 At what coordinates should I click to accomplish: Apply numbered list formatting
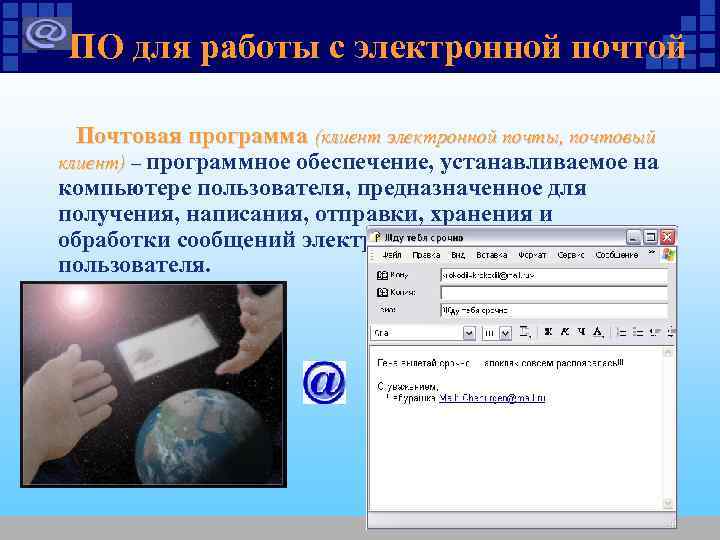pos(622,332)
